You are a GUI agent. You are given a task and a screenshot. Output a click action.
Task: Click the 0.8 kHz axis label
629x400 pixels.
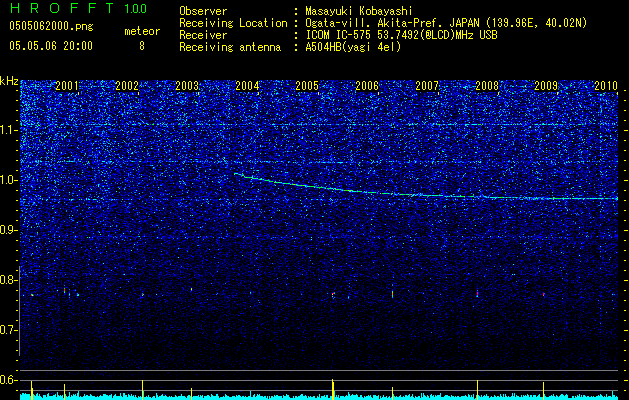(8, 280)
